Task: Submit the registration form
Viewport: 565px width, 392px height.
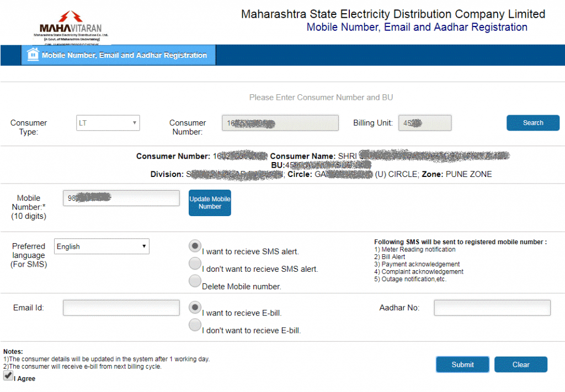Action: point(463,364)
